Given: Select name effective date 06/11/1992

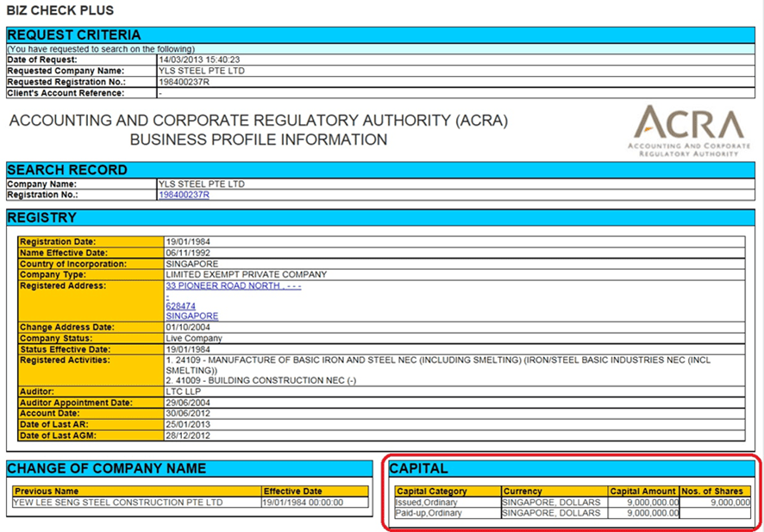Looking at the screenshot, I should [189, 253].
